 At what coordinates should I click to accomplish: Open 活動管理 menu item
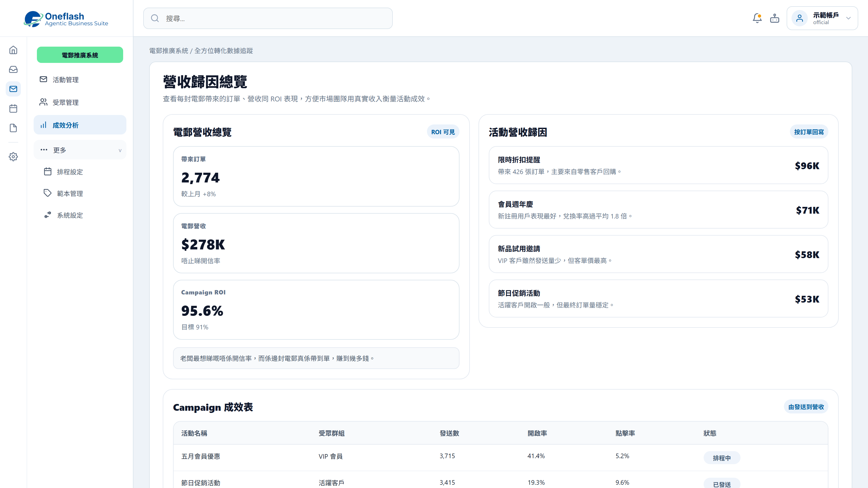(x=80, y=79)
